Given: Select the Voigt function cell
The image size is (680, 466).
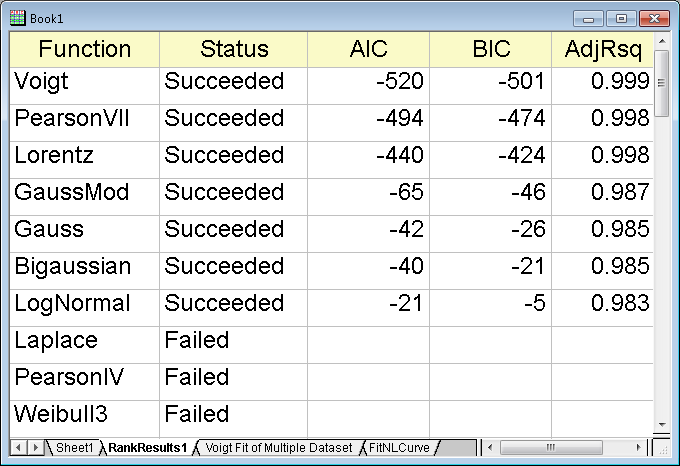Looking at the screenshot, I should pyautogui.click(x=85, y=85).
